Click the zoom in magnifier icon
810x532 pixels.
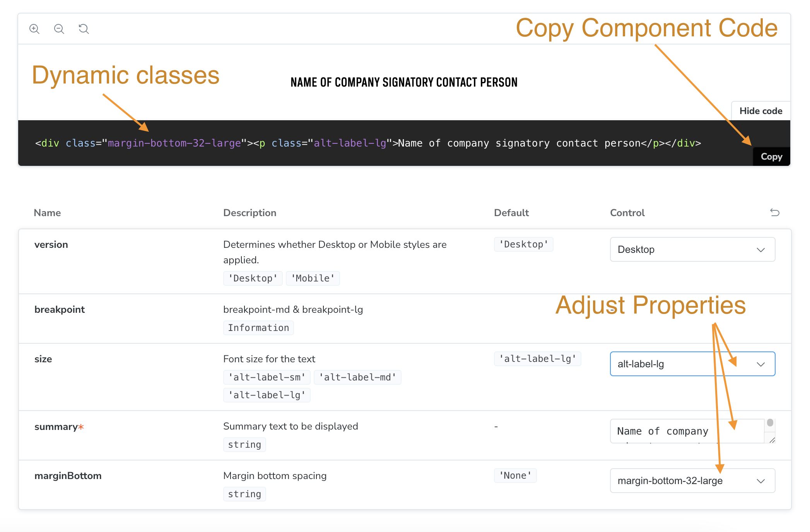pyautogui.click(x=34, y=29)
